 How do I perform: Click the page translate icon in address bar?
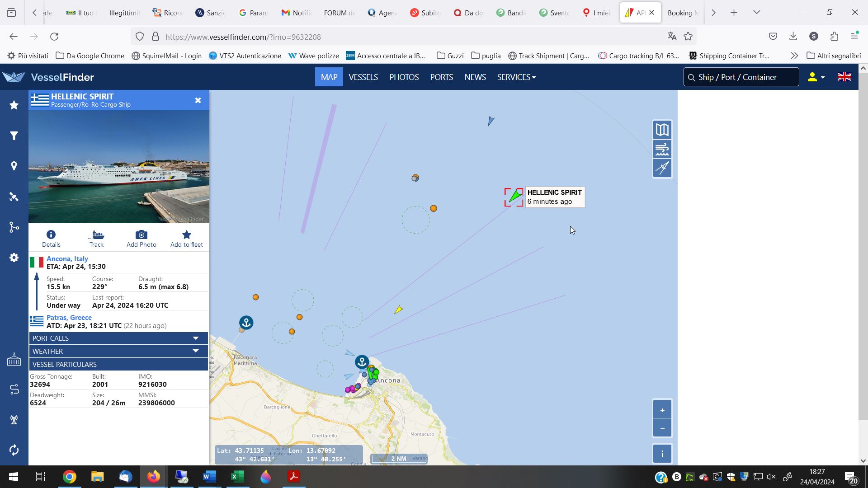tap(672, 37)
